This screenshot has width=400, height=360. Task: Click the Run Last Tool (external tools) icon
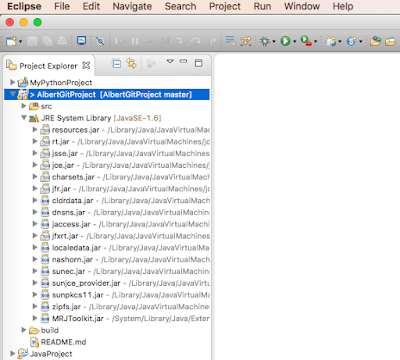pyautogui.click(x=306, y=41)
